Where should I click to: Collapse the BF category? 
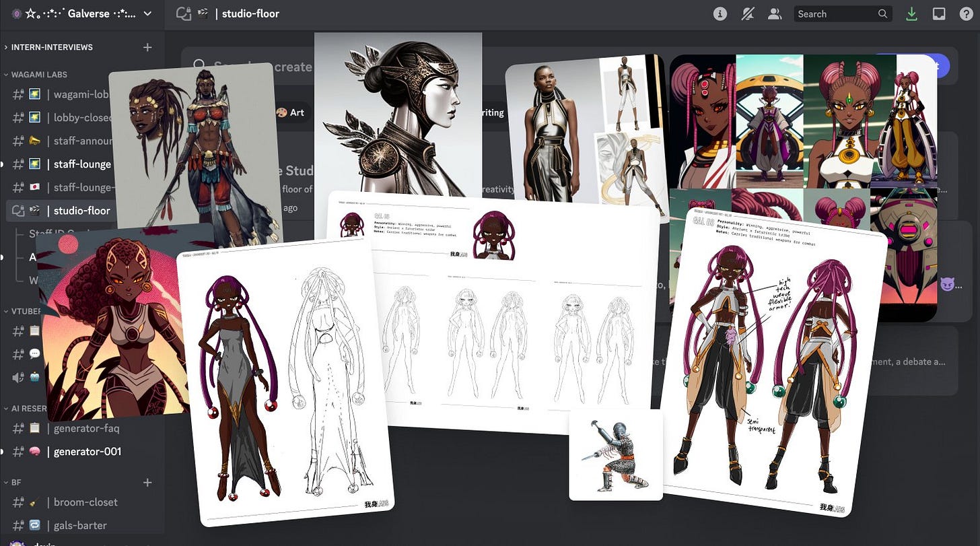point(13,483)
